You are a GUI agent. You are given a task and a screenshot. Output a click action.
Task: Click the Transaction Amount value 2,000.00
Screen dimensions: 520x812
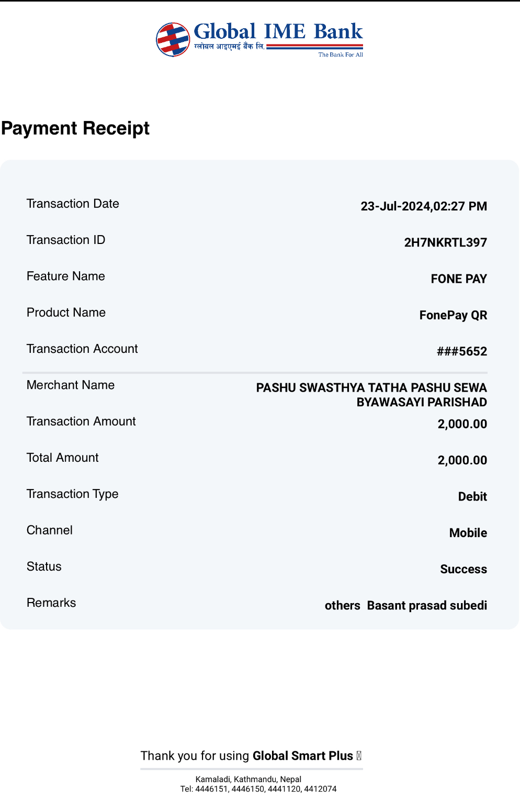[x=462, y=424]
